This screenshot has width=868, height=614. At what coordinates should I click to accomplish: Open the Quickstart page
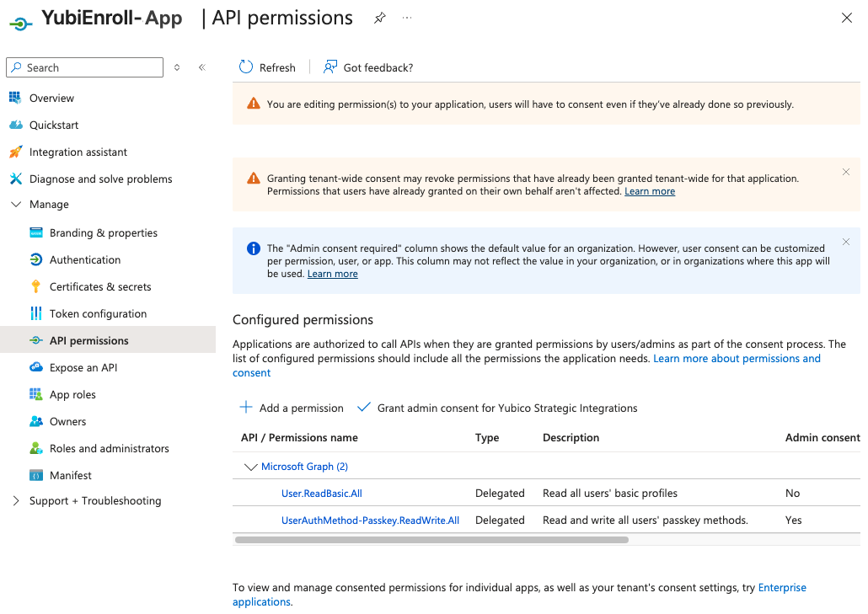coord(54,125)
